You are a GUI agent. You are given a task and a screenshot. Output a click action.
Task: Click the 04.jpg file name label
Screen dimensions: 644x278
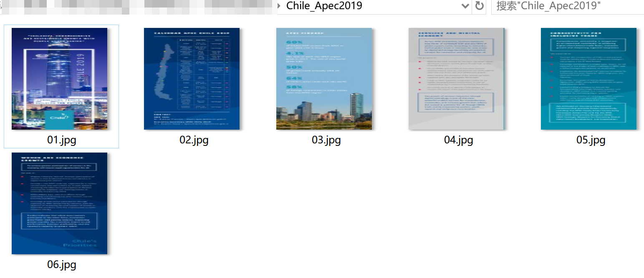point(458,140)
